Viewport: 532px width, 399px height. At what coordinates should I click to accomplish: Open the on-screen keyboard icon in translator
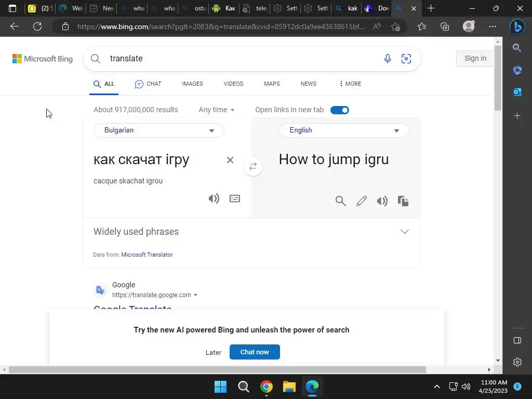[x=235, y=198]
